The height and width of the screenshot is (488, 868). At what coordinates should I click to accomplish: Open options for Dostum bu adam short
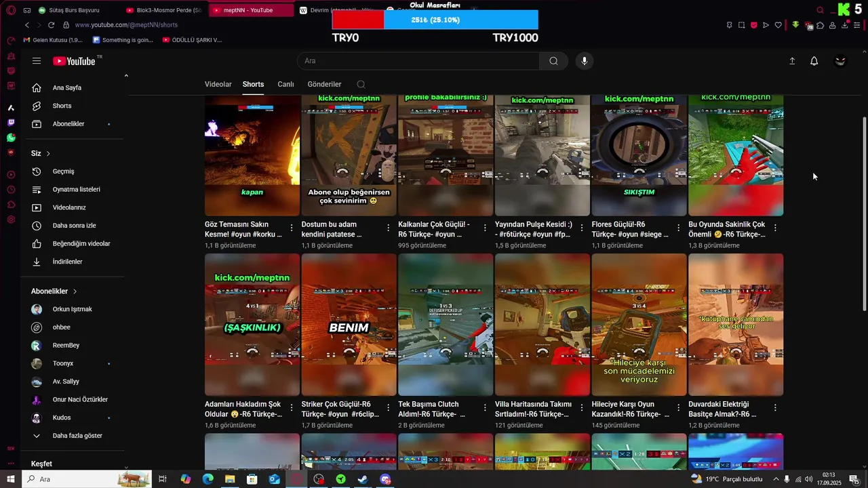(389, 228)
